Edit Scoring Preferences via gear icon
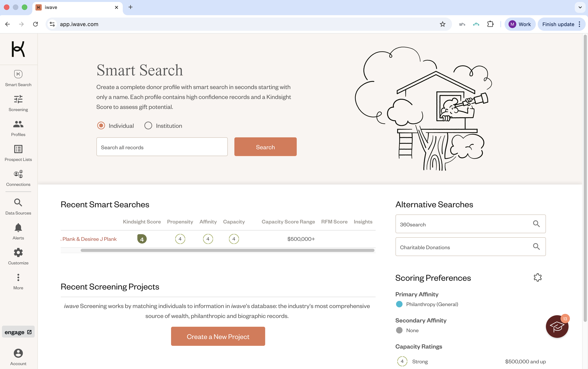The width and height of the screenshot is (588, 369). tap(538, 277)
